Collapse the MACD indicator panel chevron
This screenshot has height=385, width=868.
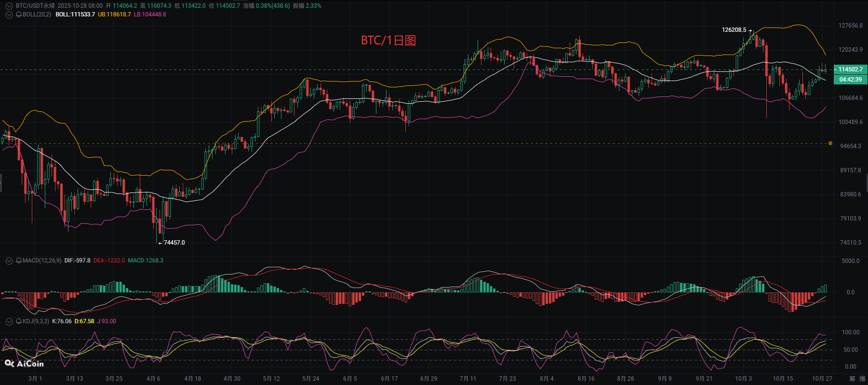(9, 261)
